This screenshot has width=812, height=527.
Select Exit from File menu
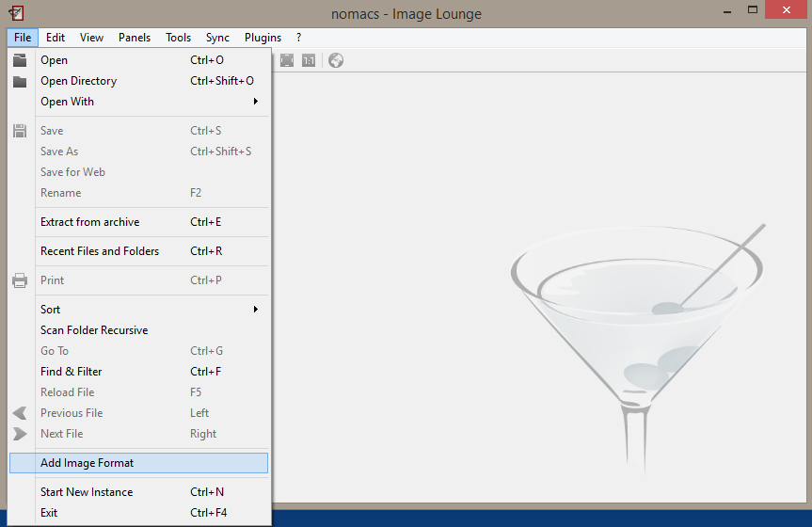point(139,513)
